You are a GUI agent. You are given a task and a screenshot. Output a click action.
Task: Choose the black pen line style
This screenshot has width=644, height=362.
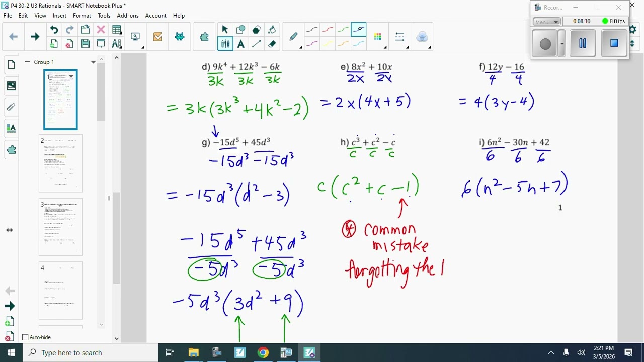coord(312,30)
